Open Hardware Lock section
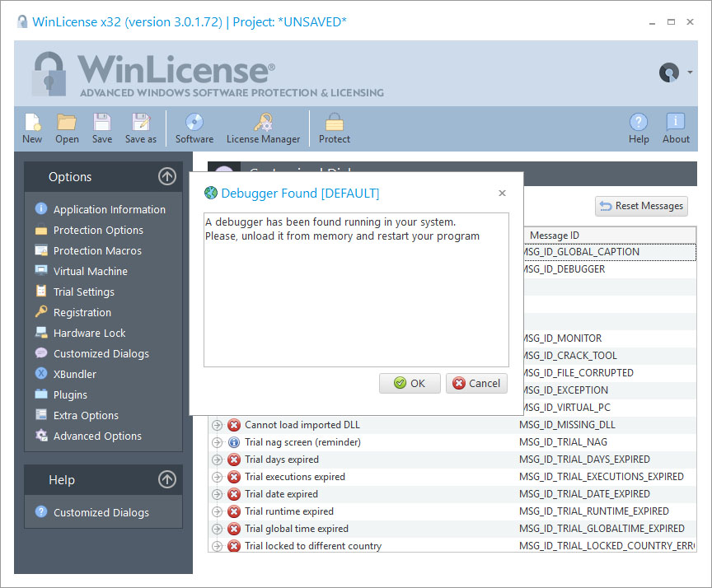 coord(90,333)
